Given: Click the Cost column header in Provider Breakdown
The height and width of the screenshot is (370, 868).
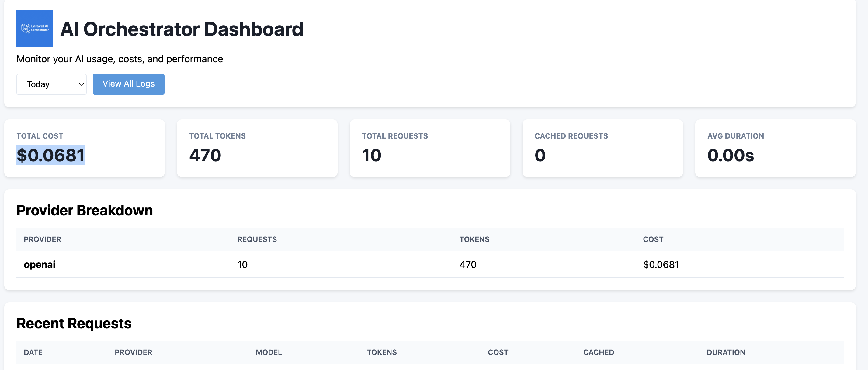Looking at the screenshot, I should click(x=653, y=239).
